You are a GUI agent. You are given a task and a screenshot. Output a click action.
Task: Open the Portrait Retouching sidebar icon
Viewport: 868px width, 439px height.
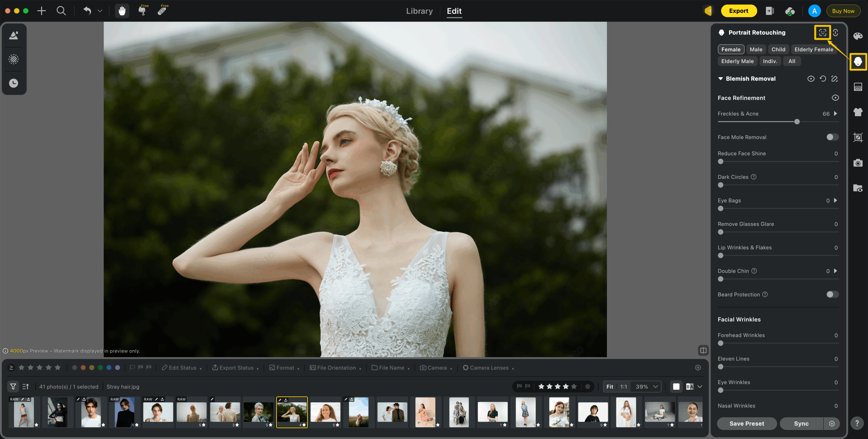[858, 62]
